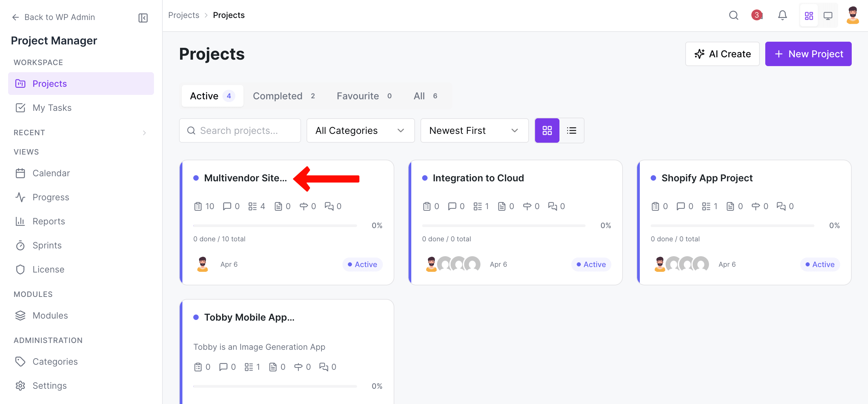Image resolution: width=868 pixels, height=404 pixels.
Task: Open notifications via the bell icon
Action: [783, 15]
